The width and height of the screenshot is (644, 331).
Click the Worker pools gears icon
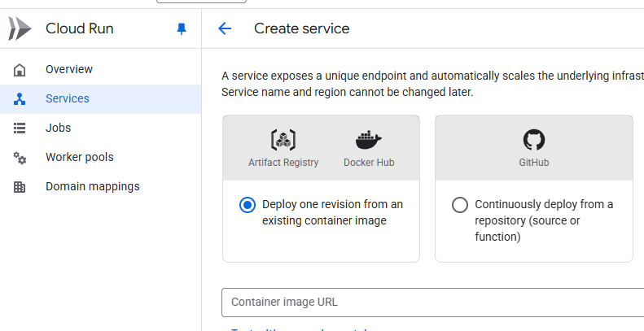tap(20, 157)
